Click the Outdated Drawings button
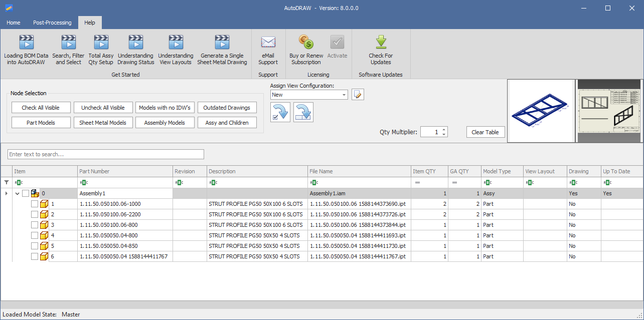 point(227,108)
